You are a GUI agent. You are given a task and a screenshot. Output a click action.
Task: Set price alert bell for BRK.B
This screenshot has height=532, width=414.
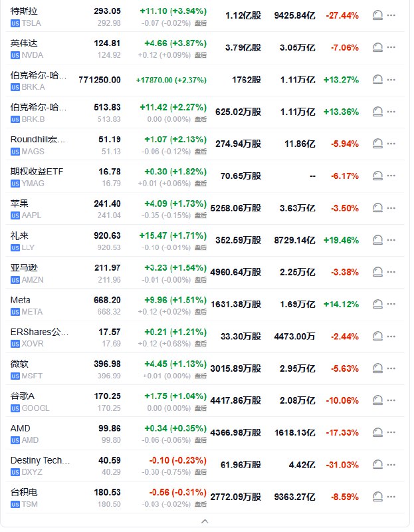click(377, 112)
